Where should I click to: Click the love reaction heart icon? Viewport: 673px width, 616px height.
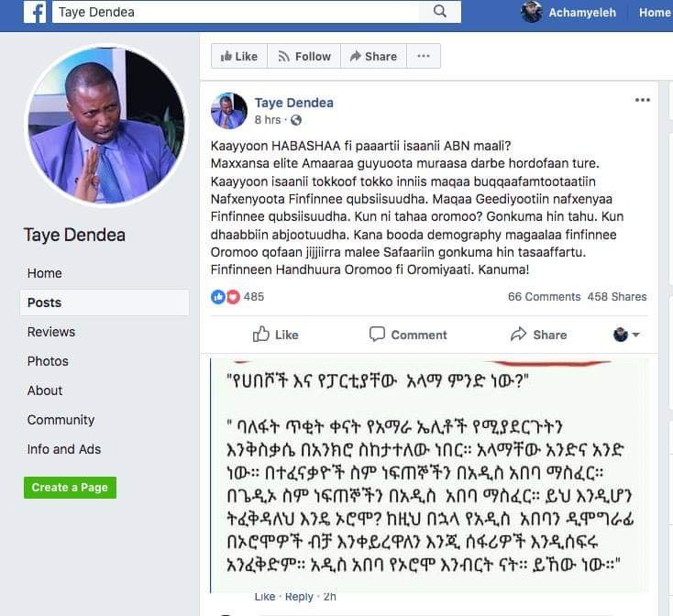tap(233, 297)
